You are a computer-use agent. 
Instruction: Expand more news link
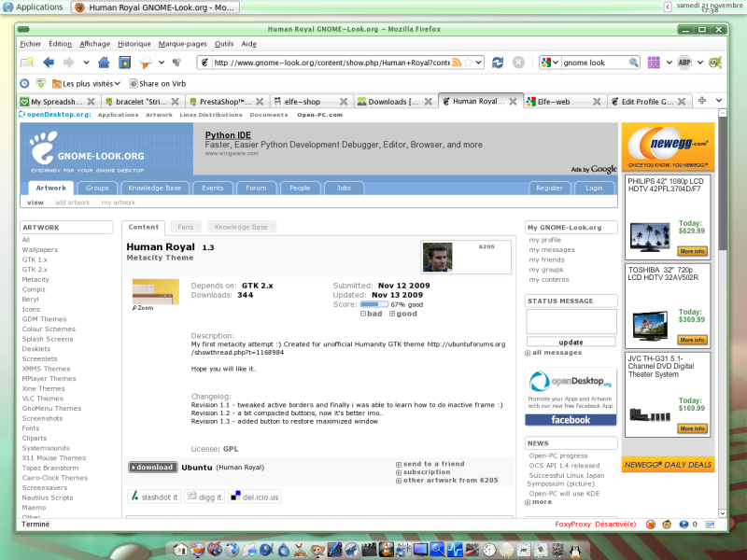click(539, 502)
